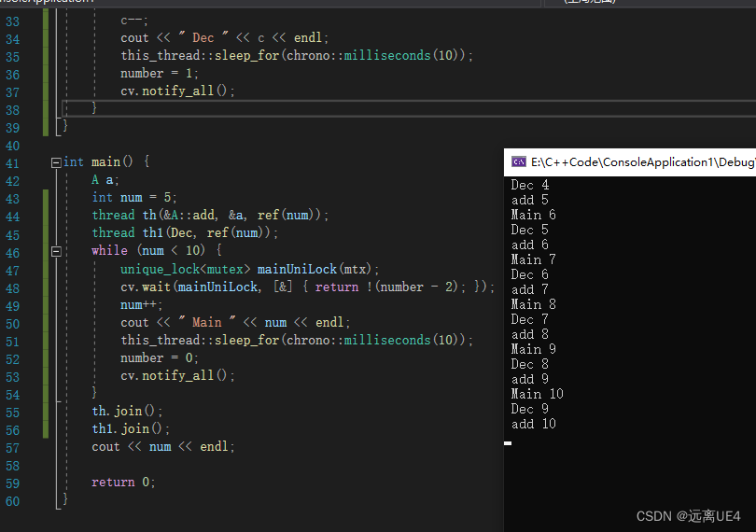Click console output 'Dec 4'
The height and width of the screenshot is (532, 756).
coord(530,185)
